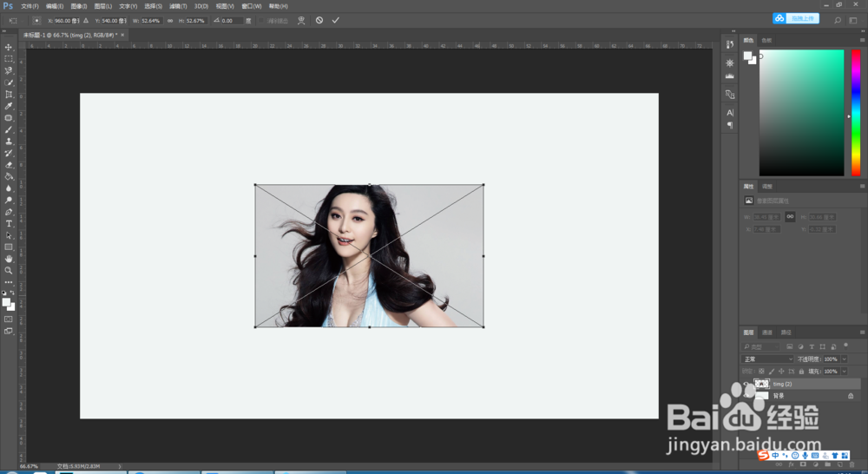Select the Rectangle shape tool
Image resolution: width=868 pixels, height=474 pixels.
[9, 247]
